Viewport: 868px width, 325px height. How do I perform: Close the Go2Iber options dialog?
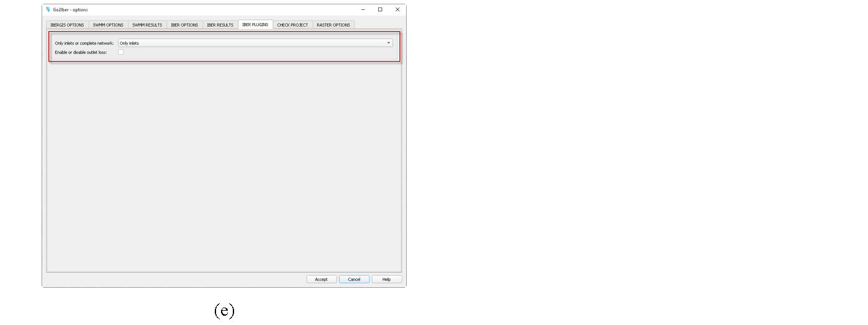tap(397, 9)
